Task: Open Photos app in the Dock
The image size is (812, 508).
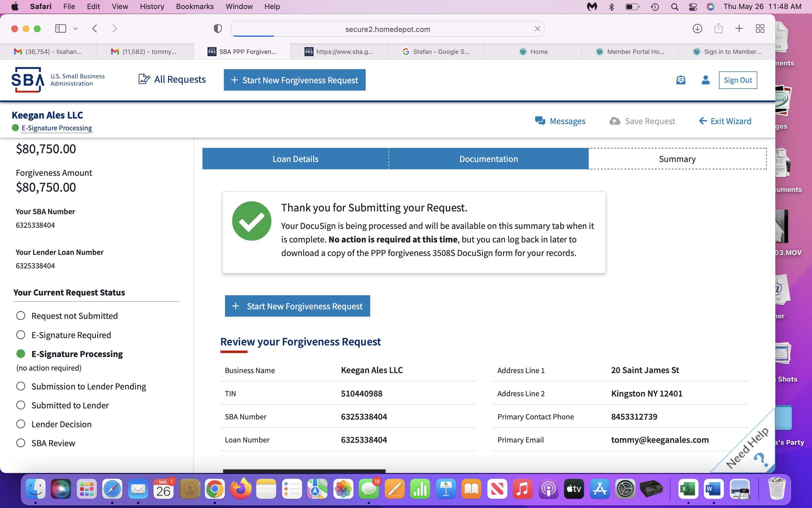Action: point(343,489)
